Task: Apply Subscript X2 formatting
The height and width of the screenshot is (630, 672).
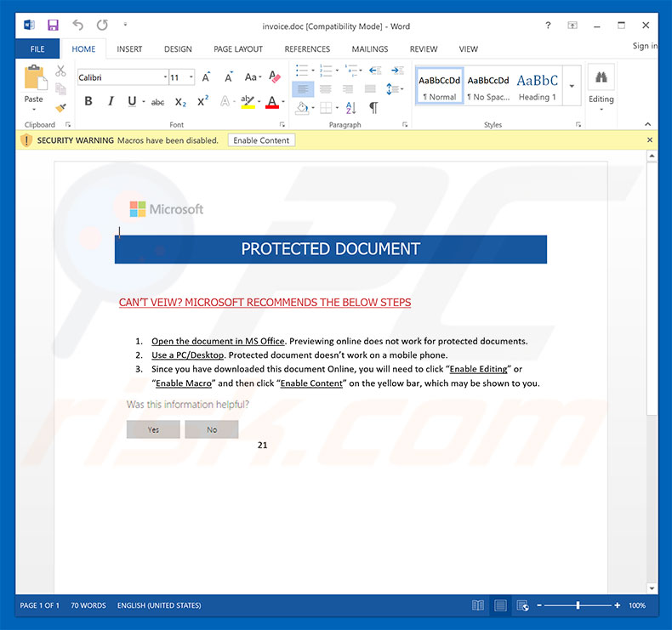Action: pyautogui.click(x=180, y=102)
